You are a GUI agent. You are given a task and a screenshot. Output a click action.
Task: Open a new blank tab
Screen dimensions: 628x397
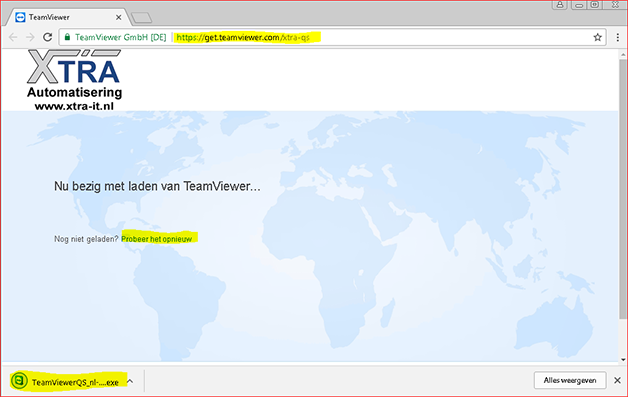(x=142, y=18)
